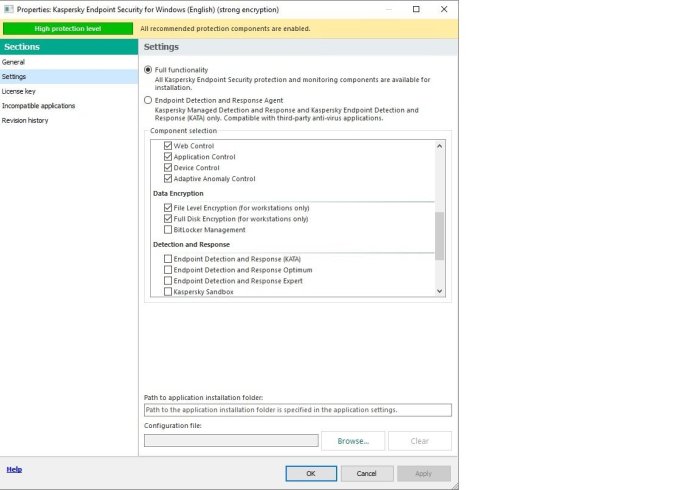700x490 pixels.
Task: Click 'All recommended protection components are enabled' text
Action: tap(225, 29)
